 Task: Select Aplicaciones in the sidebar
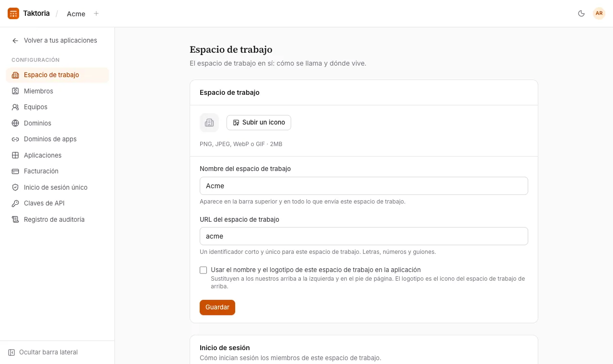57,155
